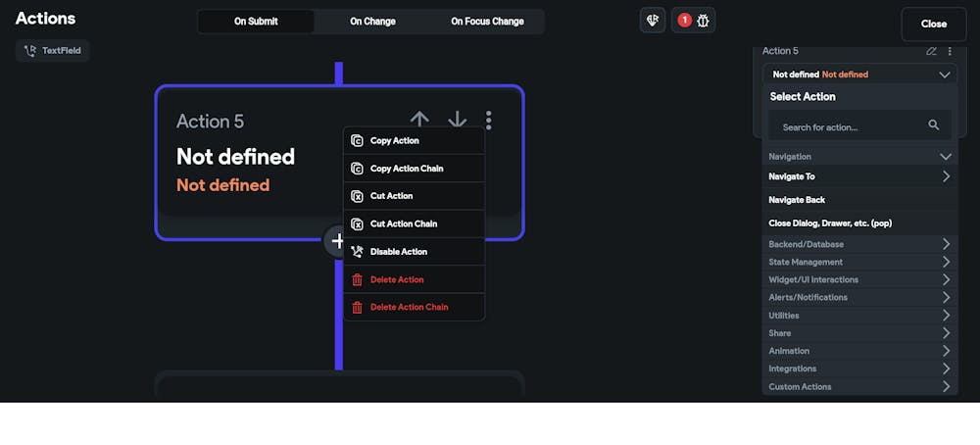Click the Close button
This screenshot has width=980, height=445.
[x=934, y=25]
